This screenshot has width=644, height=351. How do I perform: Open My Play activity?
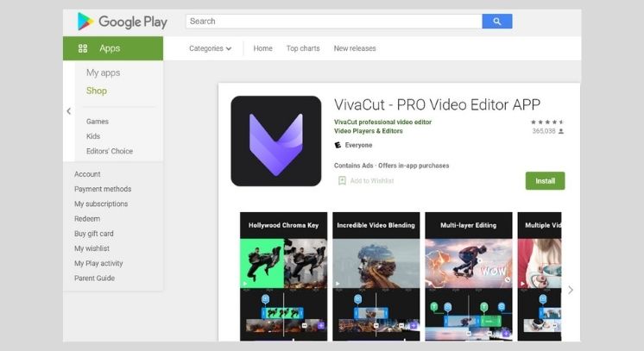coord(98,263)
